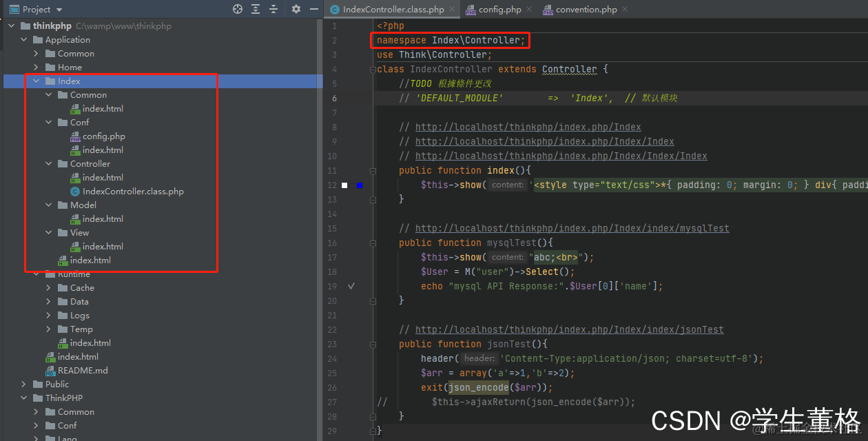Collapse the Model folder chevron
The height and width of the screenshot is (441, 868).
coord(49,205)
